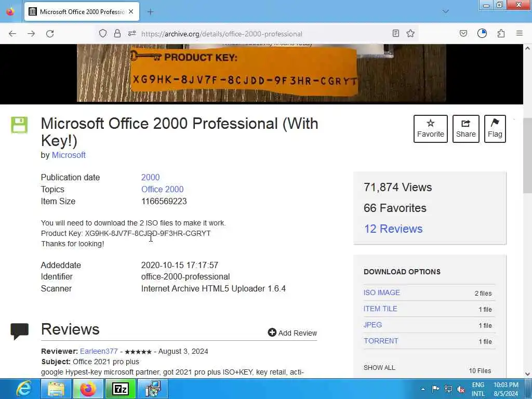The height and width of the screenshot is (399, 532).
Task: Click the Internet Archive HTML5 Uploader text
Action: [x=214, y=288]
